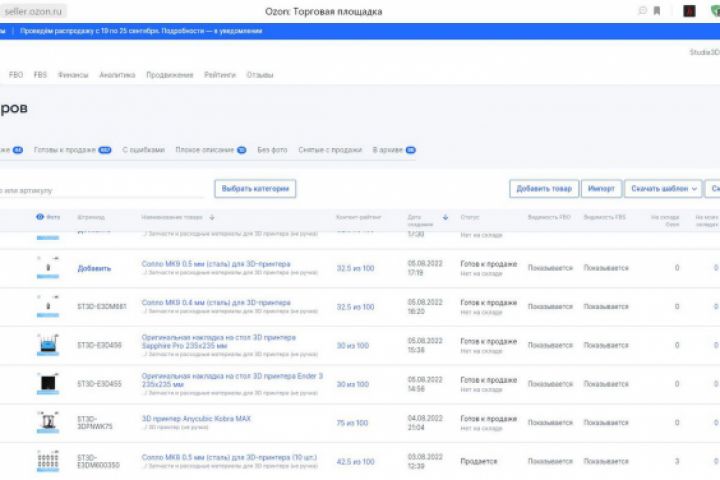This screenshot has height=480, width=720.
Task: Click the Артикул column header
Action: pos(91,217)
